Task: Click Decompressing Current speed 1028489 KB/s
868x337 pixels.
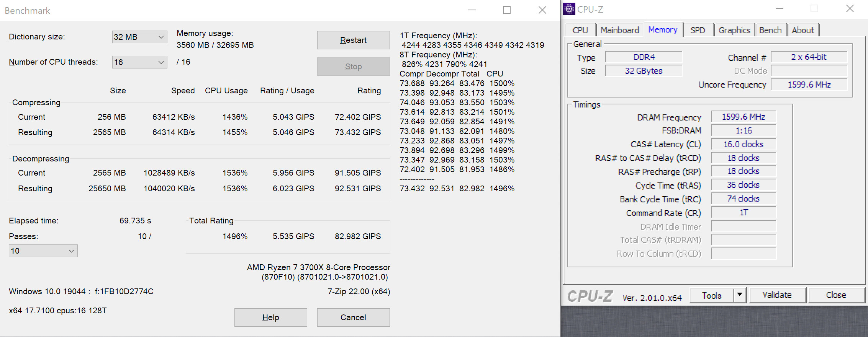Action: click(x=169, y=173)
